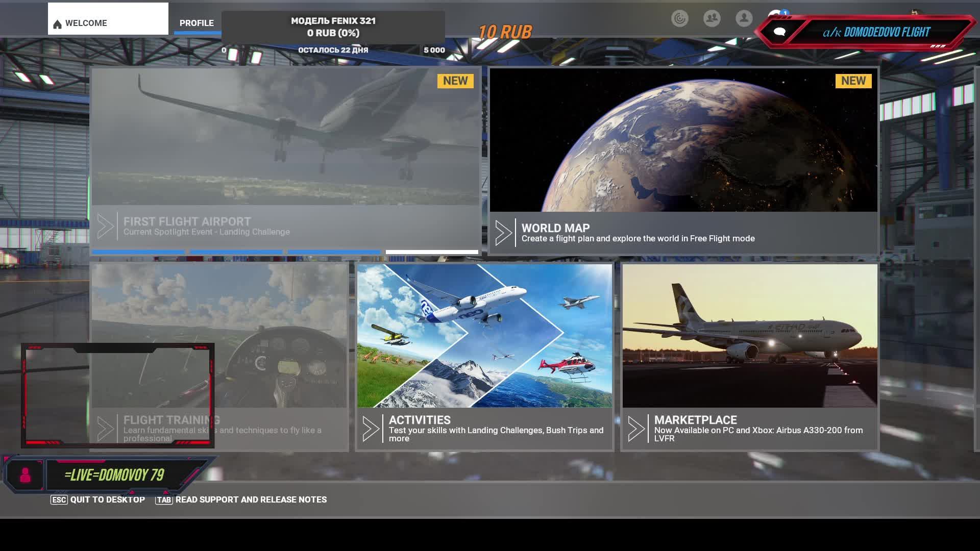
Task: Switch to the Profile tab
Action: point(197,23)
